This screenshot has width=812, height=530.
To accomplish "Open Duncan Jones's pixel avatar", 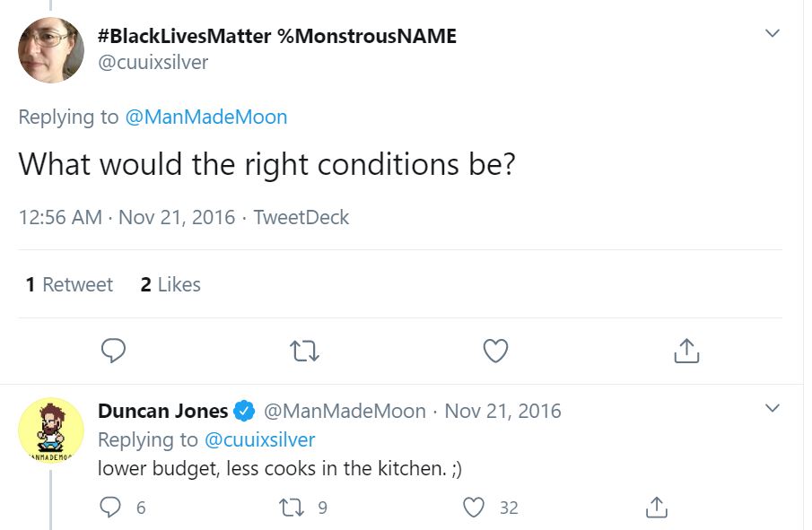I will pyautogui.click(x=51, y=430).
